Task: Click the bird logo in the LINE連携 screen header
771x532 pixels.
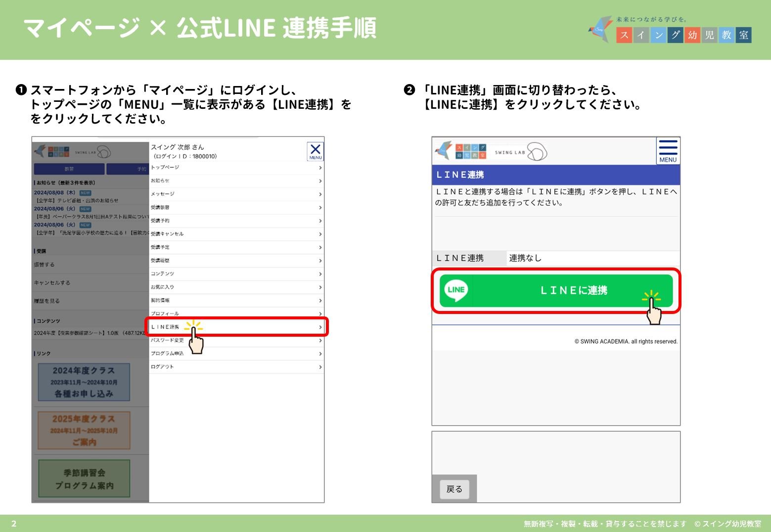Action: pos(444,151)
